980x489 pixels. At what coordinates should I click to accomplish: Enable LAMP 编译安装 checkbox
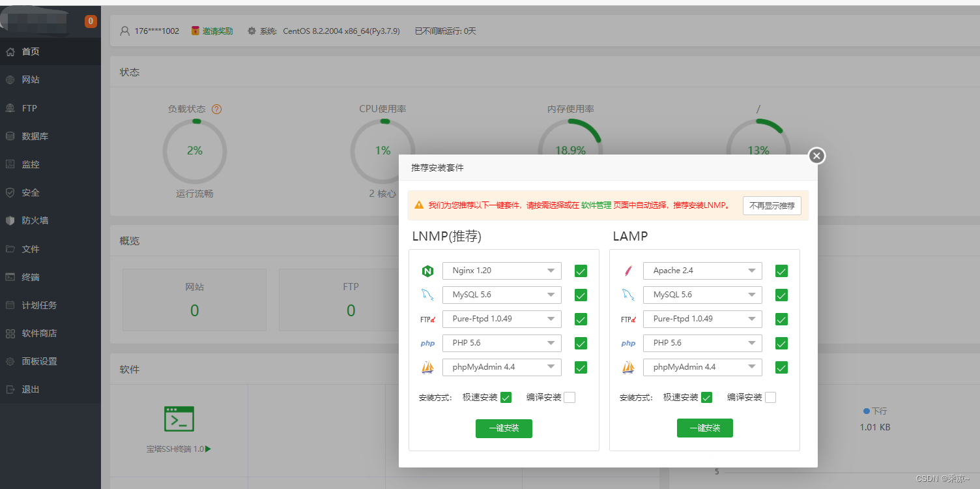click(x=770, y=398)
